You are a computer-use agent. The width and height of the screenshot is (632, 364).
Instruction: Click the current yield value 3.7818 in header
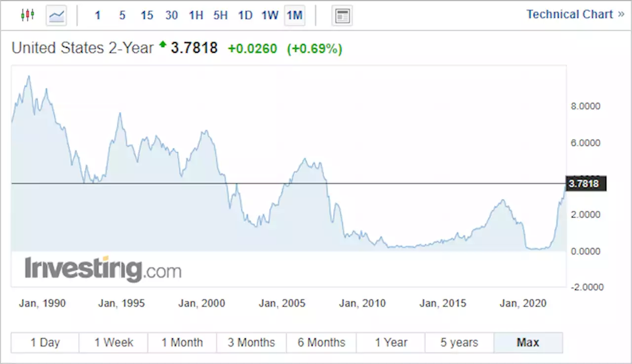(194, 48)
